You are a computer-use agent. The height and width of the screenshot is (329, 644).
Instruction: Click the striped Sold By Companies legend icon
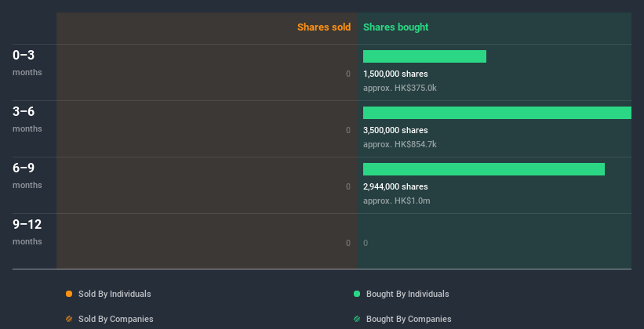(69, 319)
